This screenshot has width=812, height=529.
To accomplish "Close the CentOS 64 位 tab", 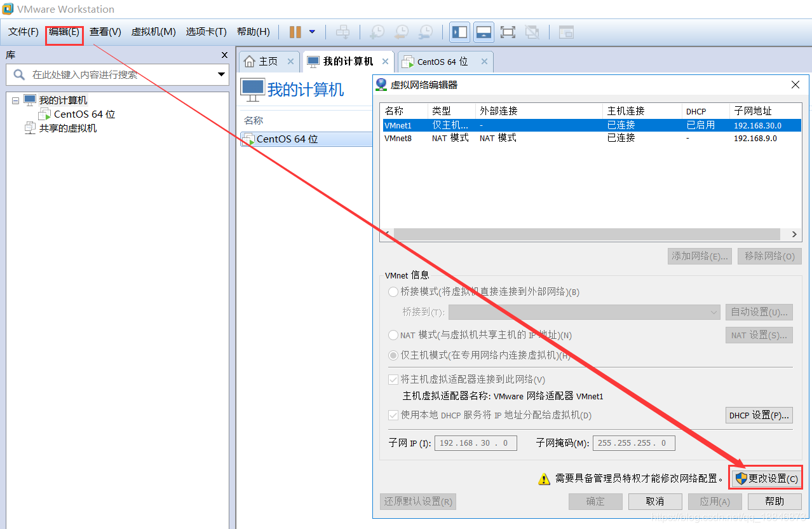I will pos(484,62).
